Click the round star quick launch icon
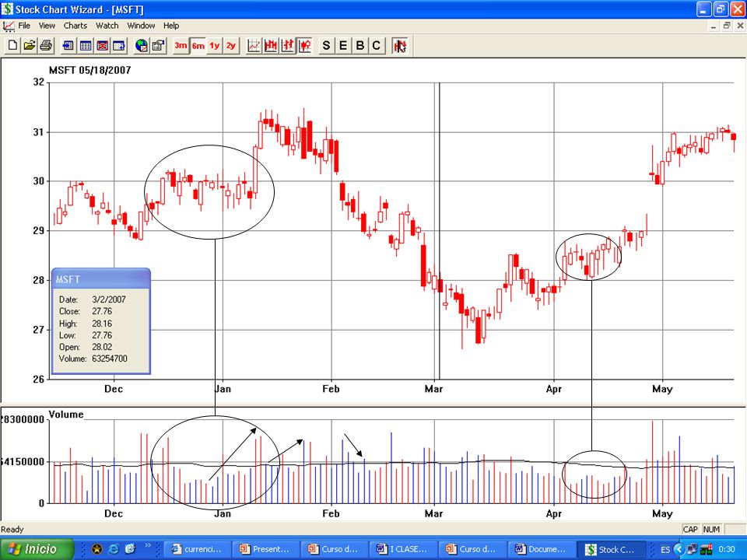This screenshot has height=560, width=747. tap(96, 549)
